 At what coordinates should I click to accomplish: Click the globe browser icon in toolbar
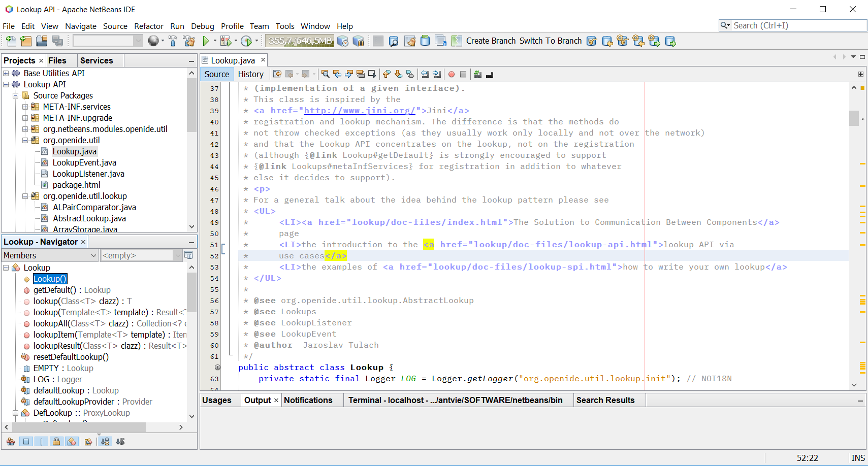click(x=153, y=41)
